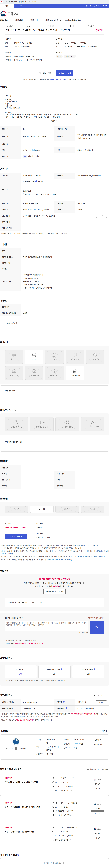The width and height of the screenshot is (109, 868).
Task: Click the 장애인용 승강기 facility icon
Action: (42, 424)
